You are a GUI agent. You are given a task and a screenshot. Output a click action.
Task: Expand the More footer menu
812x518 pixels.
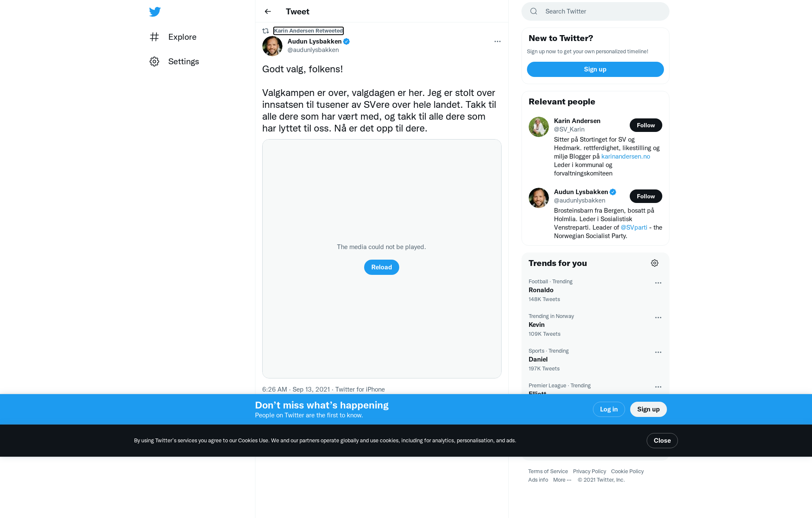click(562, 480)
